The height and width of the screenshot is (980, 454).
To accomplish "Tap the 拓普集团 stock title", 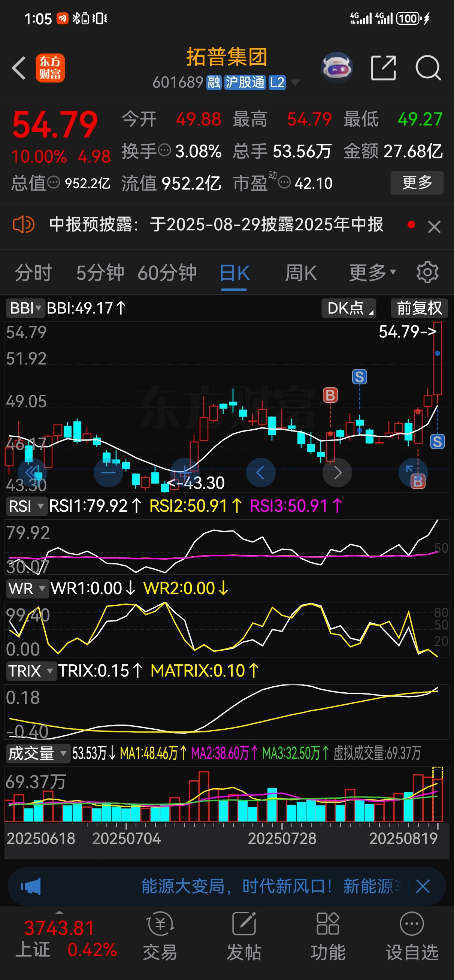I will 227,57.
